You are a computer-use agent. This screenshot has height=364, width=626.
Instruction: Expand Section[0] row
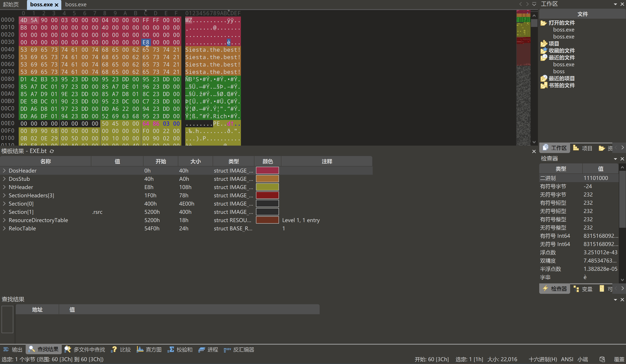point(4,204)
